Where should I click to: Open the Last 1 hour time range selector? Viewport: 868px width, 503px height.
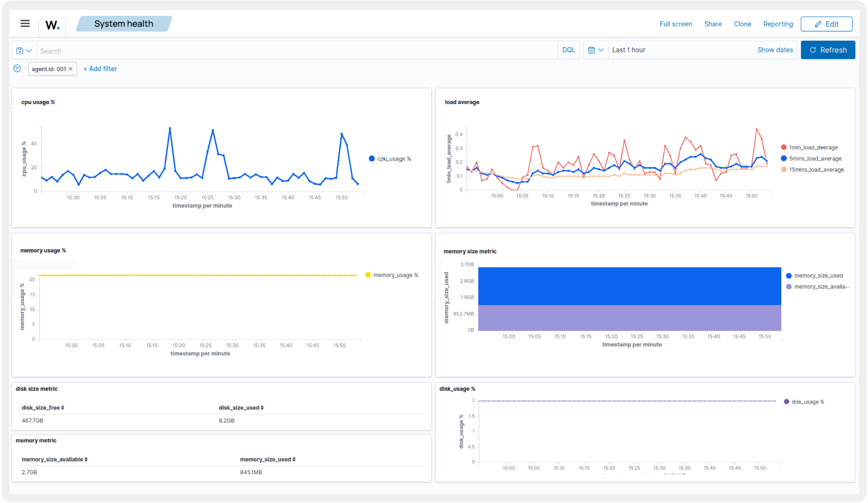point(629,49)
